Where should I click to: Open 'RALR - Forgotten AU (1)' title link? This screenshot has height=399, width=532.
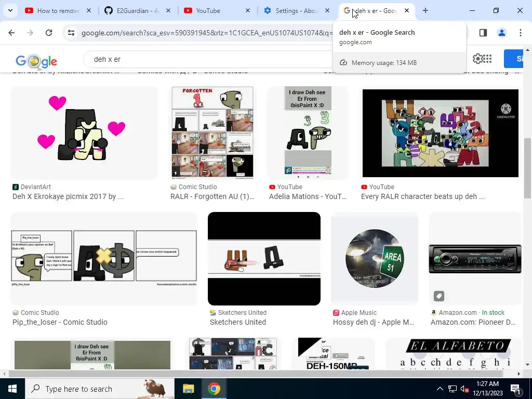(x=212, y=196)
